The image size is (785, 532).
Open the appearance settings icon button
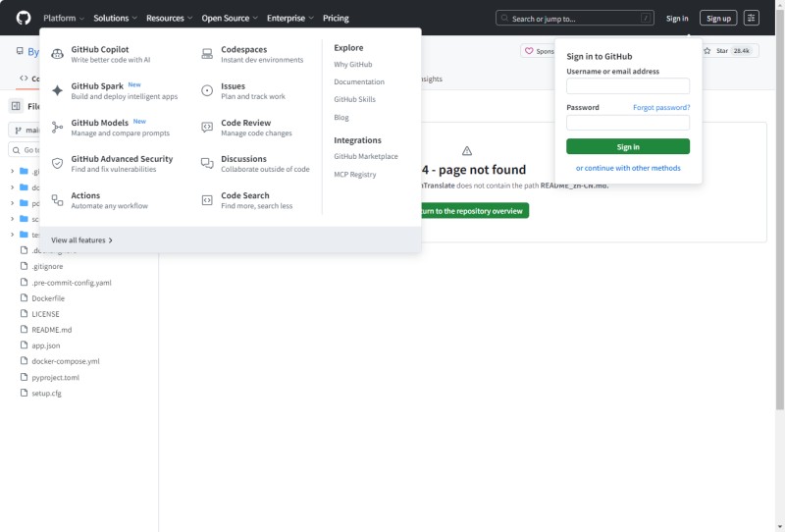(752, 18)
